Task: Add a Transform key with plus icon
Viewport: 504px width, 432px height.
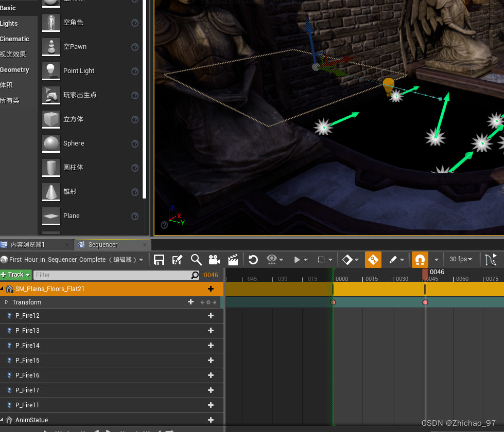Action: click(190, 302)
